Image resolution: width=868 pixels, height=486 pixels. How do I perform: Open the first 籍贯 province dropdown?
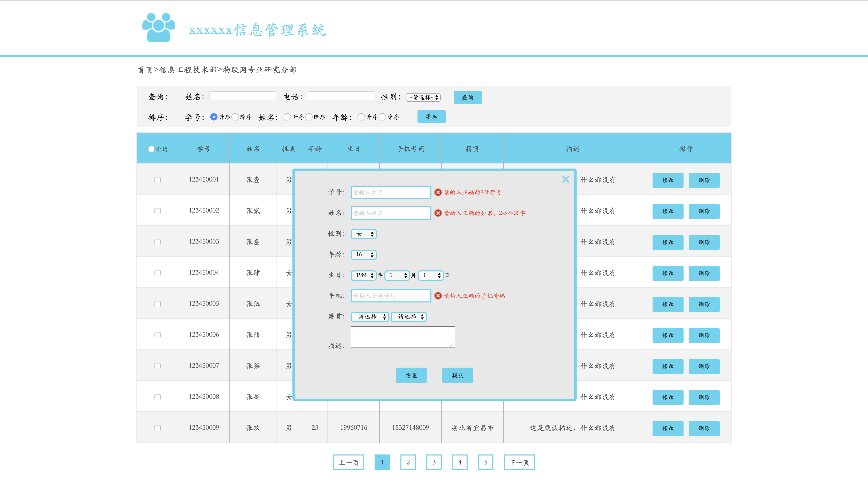pyautogui.click(x=370, y=317)
